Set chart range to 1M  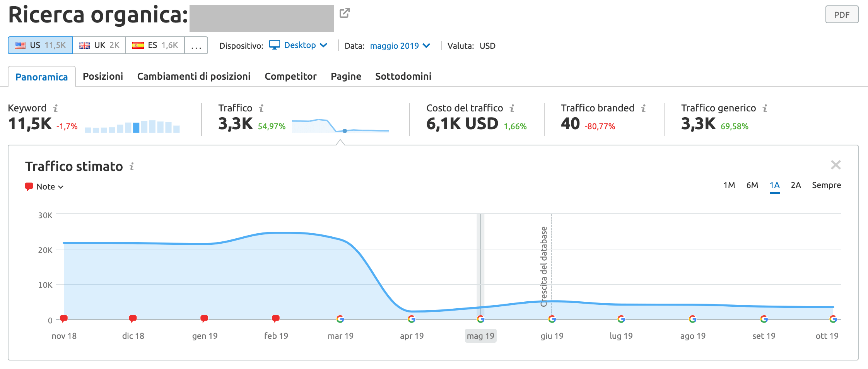(729, 185)
